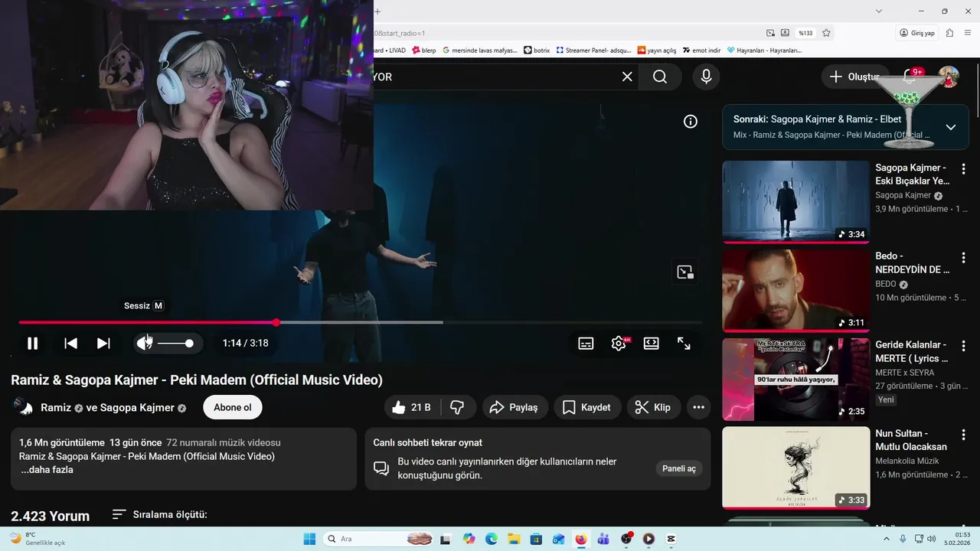Open Microsoft Edge from taskbar

(x=491, y=539)
